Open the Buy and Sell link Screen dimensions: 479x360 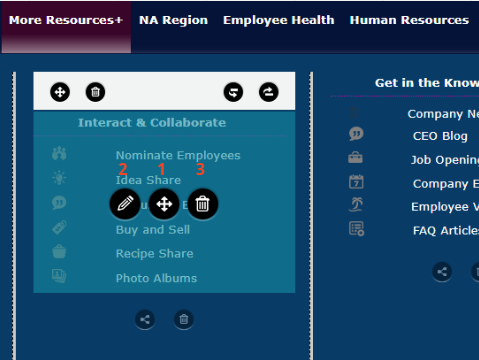[153, 230]
